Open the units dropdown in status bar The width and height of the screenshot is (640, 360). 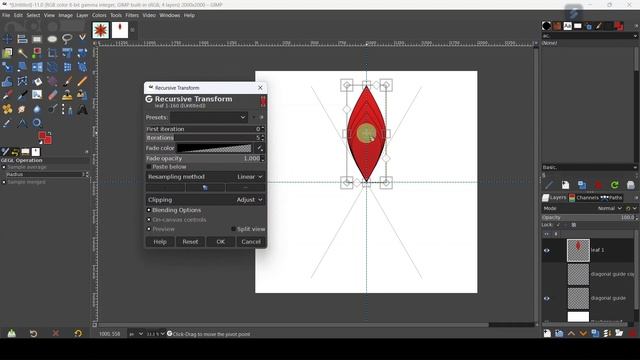point(136,334)
